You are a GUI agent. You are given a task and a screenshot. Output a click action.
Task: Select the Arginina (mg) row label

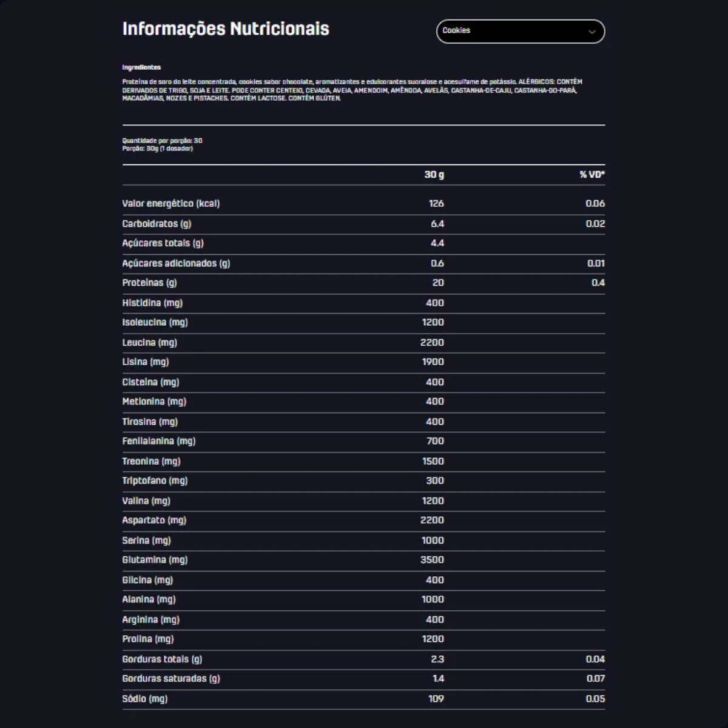click(150, 619)
